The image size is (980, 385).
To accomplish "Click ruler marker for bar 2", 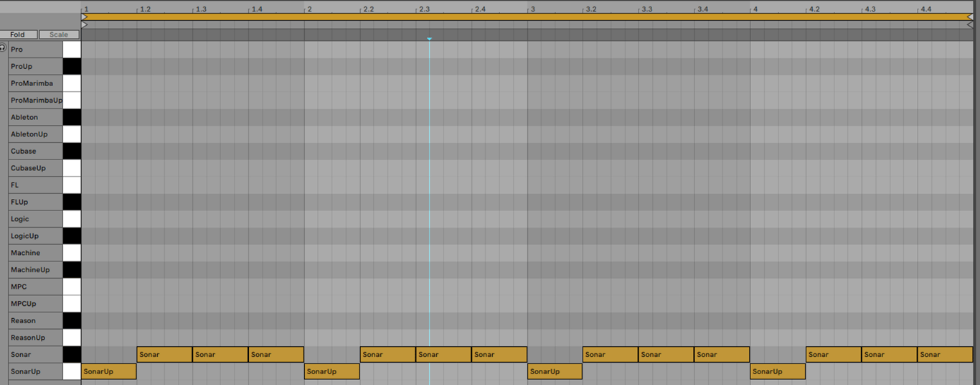I will [309, 9].
